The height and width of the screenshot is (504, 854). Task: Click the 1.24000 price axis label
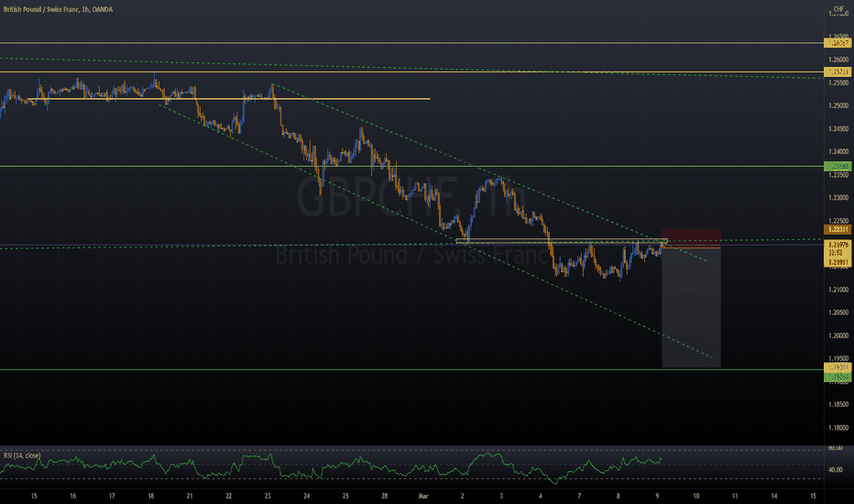point(838,152)
